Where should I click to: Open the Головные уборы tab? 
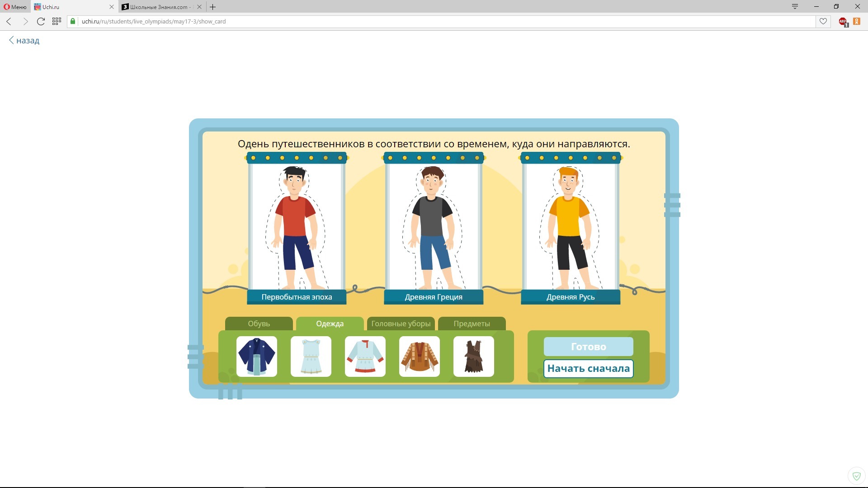point(401,324)
